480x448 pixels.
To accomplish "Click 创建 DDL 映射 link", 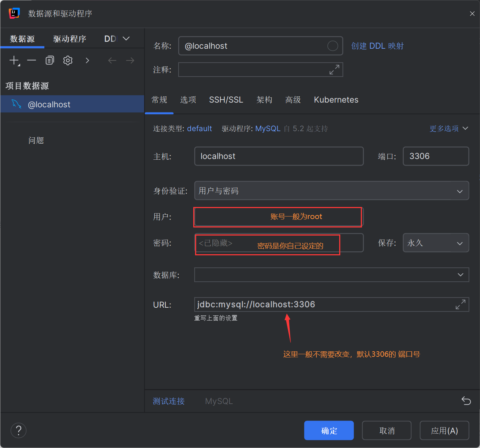I will (377, 46).
